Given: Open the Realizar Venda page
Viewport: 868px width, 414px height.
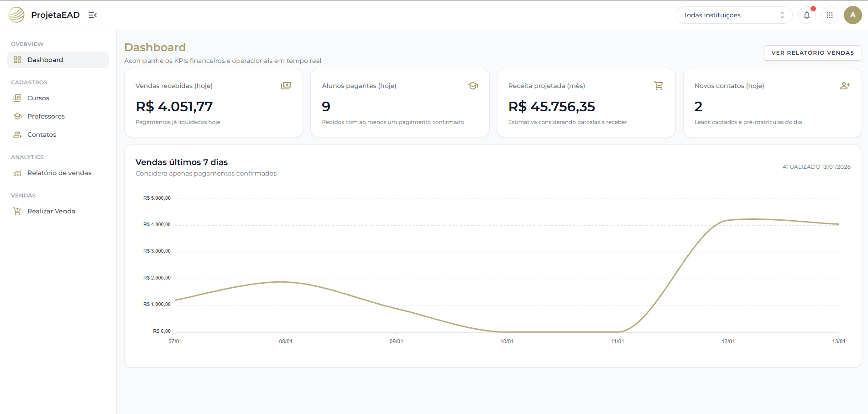Looking at the screenshot, I should (x=51, y=211).
